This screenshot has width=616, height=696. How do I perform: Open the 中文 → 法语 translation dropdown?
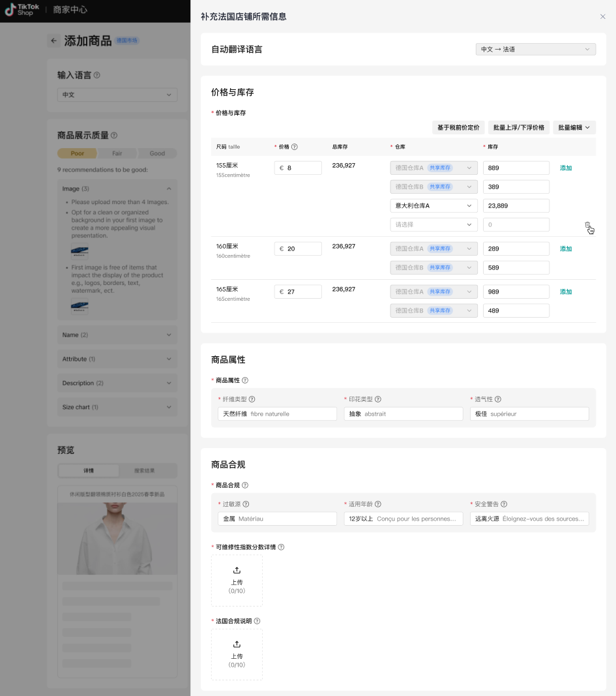pyautogui.click(x=535, y=50)
